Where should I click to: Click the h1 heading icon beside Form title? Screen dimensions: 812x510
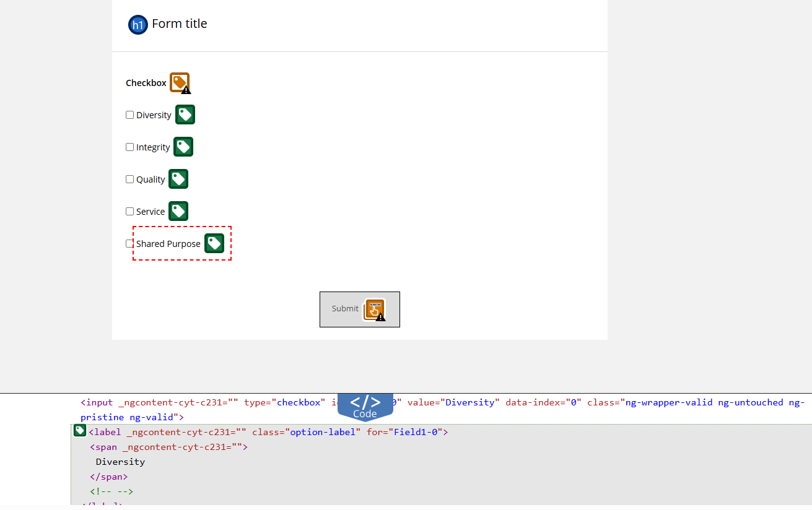click(x=138, y=25)
